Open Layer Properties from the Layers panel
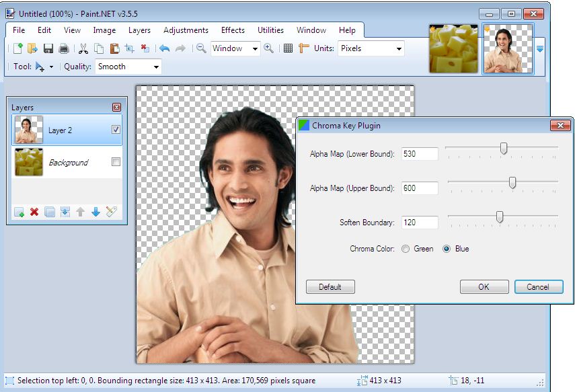The image size is (575, 392). coord(110,212)
